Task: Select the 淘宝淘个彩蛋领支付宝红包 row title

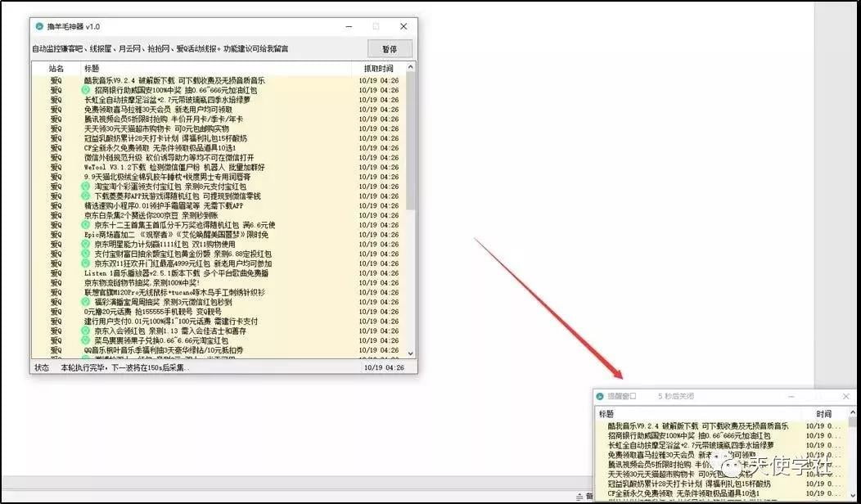Action: click(x=170, y=187)
